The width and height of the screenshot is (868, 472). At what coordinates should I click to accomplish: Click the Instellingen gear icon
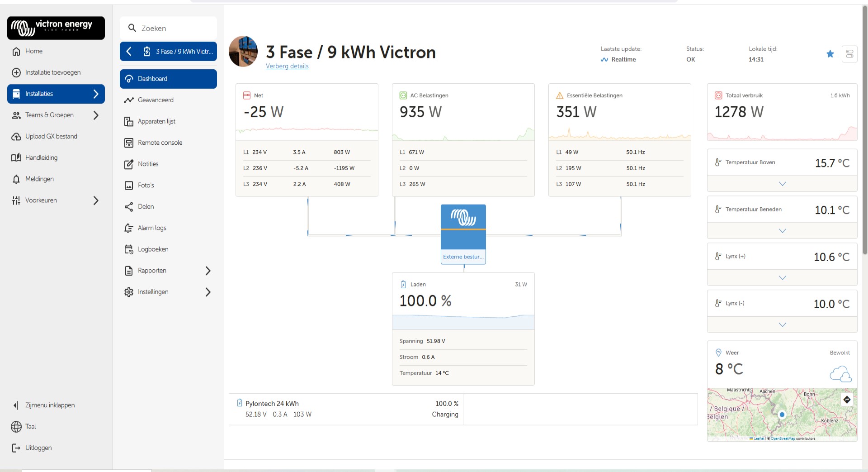pyautogui.click(x=129, y=292)
